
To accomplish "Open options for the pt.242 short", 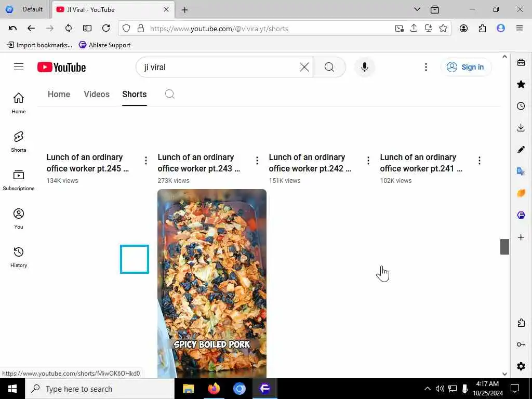I will click(x=368, y=161).
